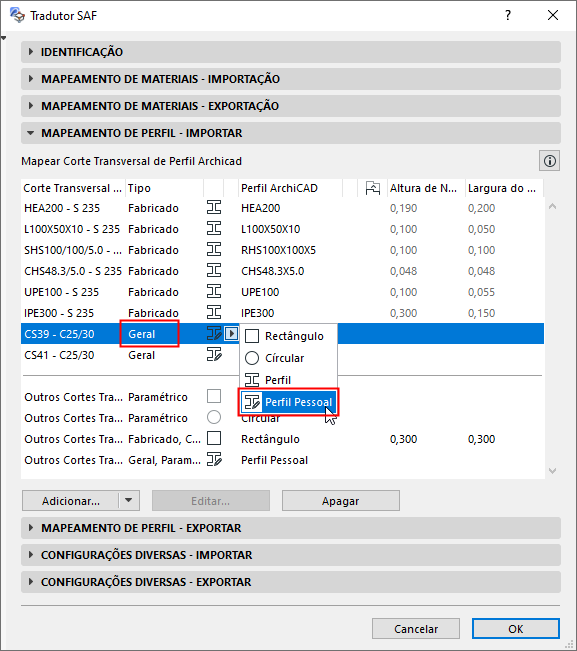Click the Tipo column header

click(164, 188)
